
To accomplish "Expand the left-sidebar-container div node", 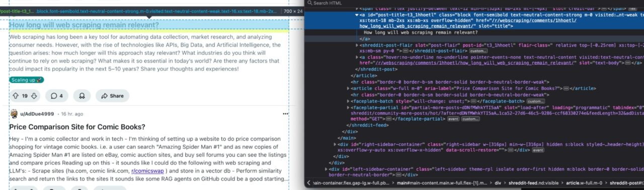I will [x=327, y=169].
